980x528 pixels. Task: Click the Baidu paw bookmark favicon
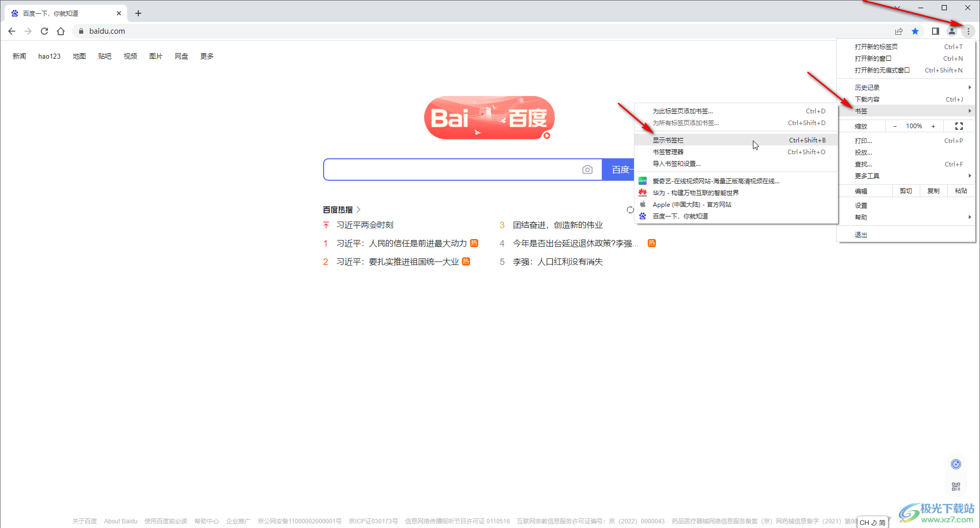coord(643,216)
